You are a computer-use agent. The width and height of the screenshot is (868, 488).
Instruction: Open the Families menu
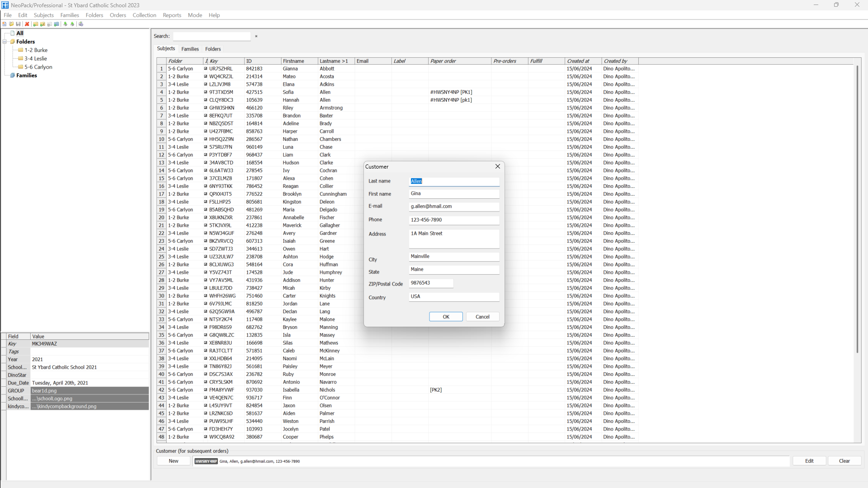pos(70,15)
